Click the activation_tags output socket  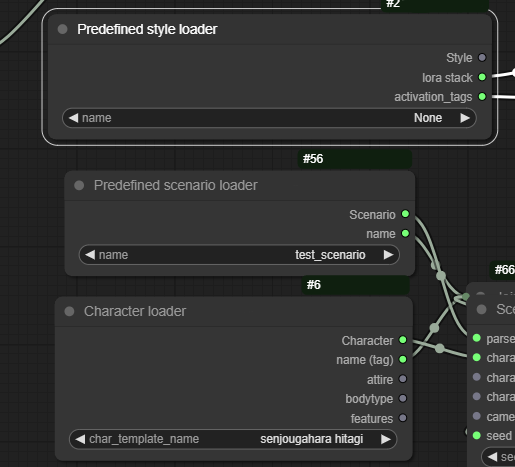click(x=482, y=97)
